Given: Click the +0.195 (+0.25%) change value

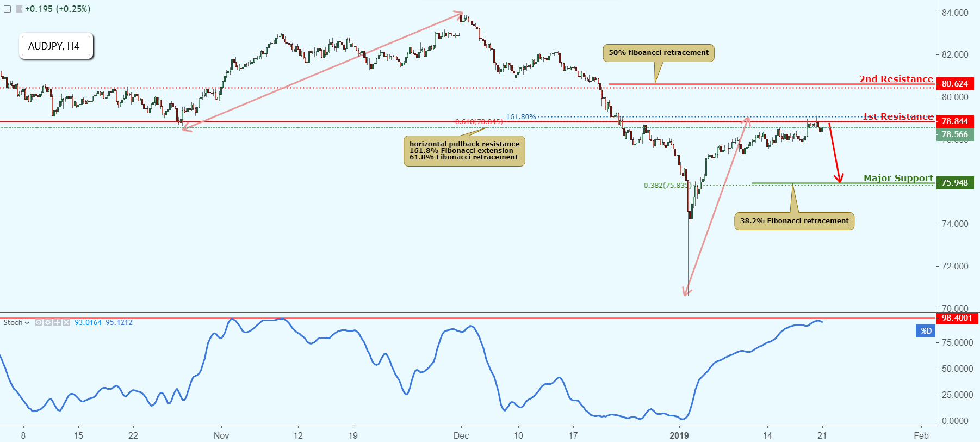Looking at the screenshot, I should pos(58,9).
